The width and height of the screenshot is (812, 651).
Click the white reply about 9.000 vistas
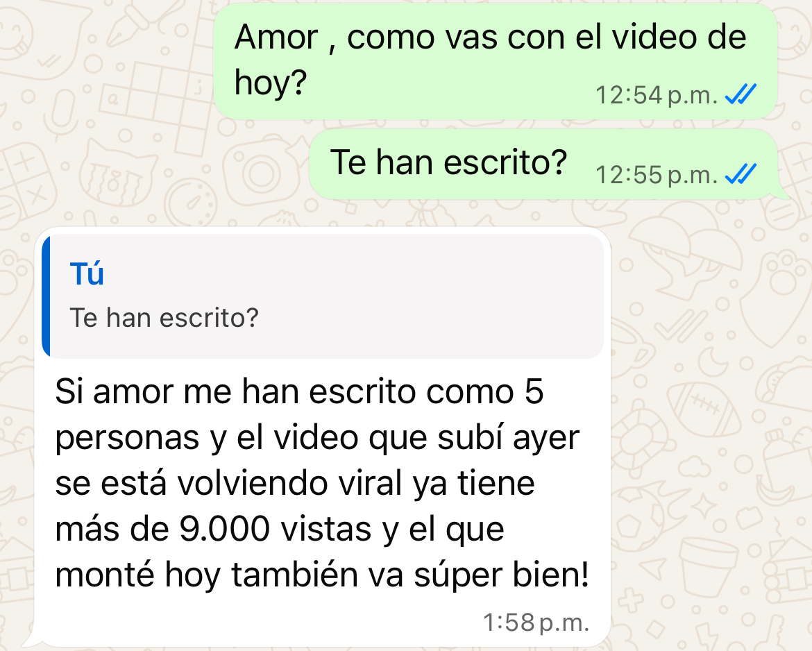point(323,436)
